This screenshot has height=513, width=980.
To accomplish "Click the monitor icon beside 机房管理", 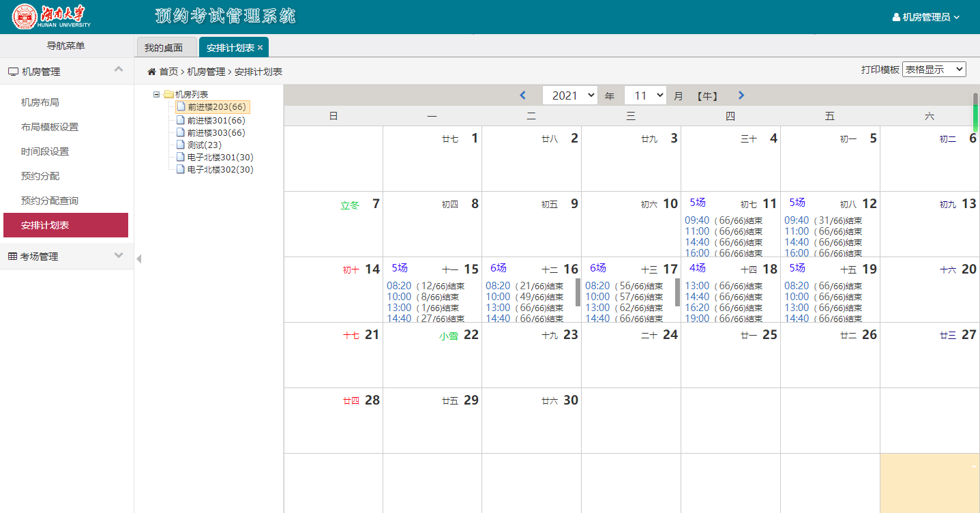I will tap(13, 72).
